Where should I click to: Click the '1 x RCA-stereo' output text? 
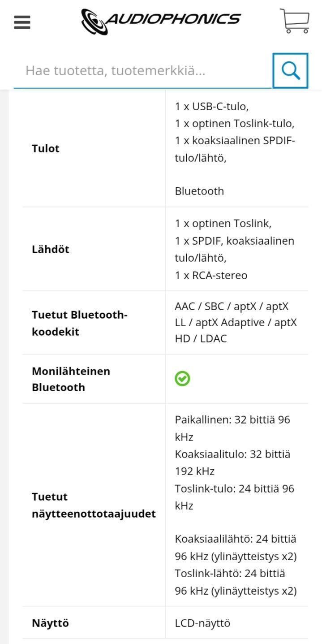(x=211, y=275)
